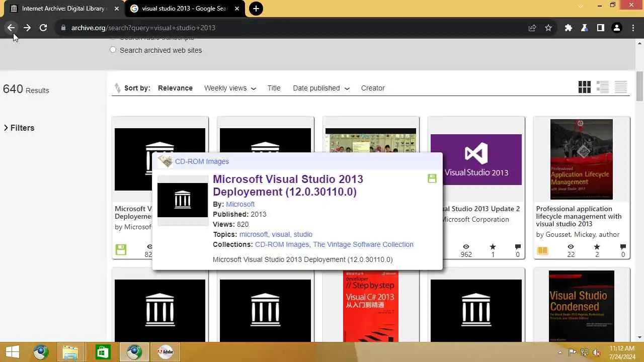Open the Visual Studio Condensed book cover
Screen dimensions: 644x362
tap(582, 306)
